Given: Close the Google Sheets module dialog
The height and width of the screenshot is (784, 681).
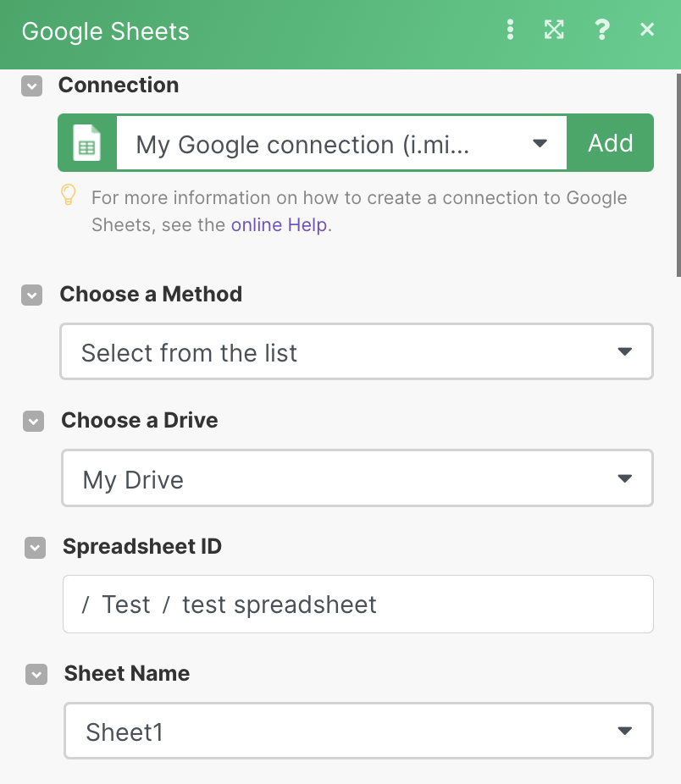Looking at the screenshot, I should pyautogui.click(x=647, y=30).
